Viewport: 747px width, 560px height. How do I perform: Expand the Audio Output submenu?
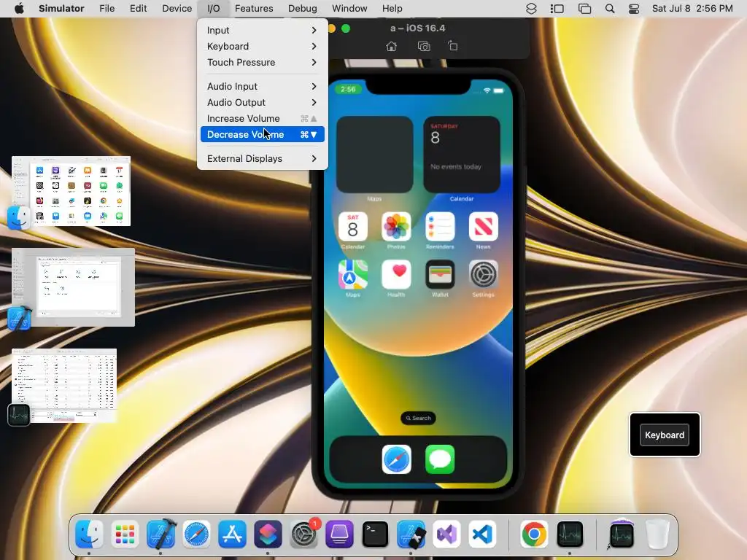pos(262,102)
